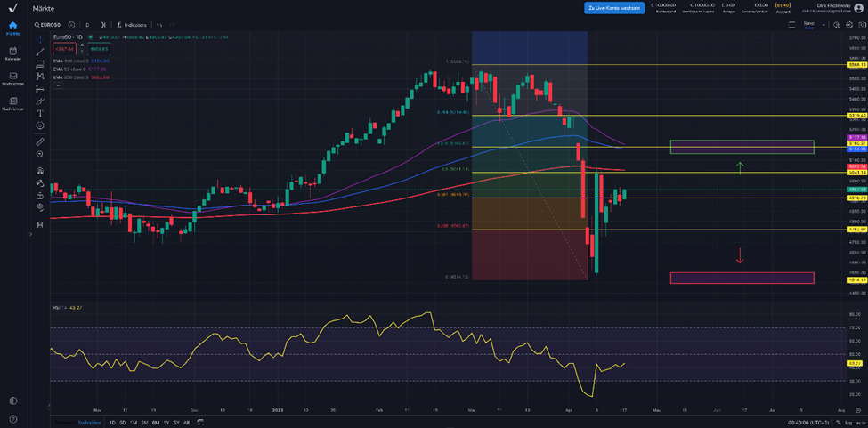Select the Fibonacci/parallel lines tool

click(40, 64)
